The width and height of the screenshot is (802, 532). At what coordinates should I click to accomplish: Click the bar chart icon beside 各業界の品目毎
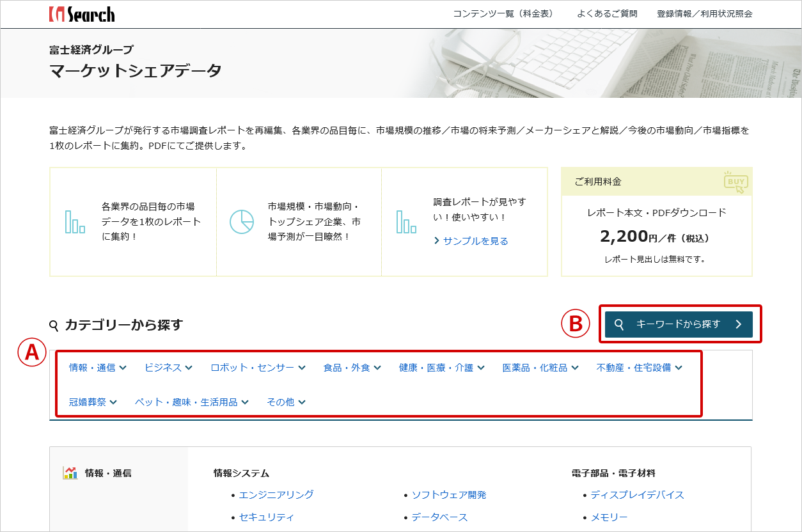(x=75, y=222)
